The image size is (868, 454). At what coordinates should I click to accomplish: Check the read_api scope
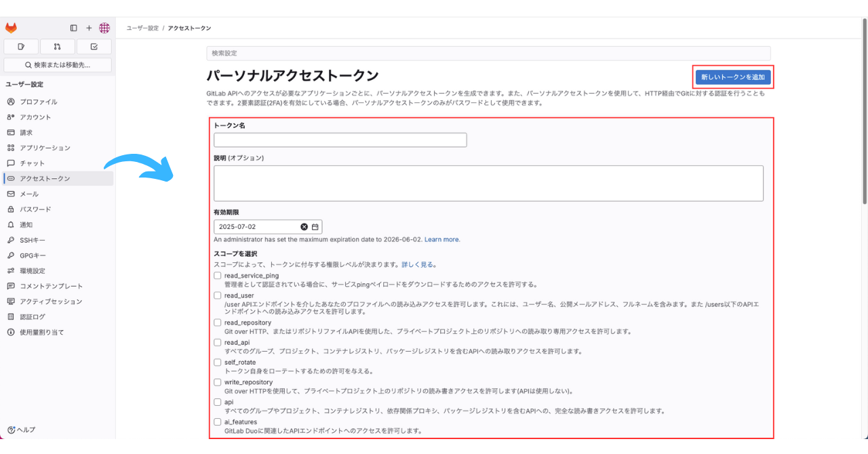pyautogui.click(x=218, y=342)
